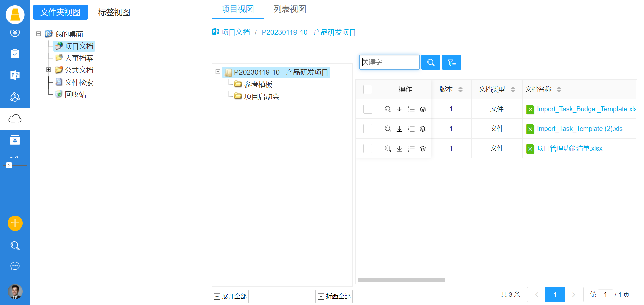The image size is (644, 305).
Task: Toggle the select-all checkbox in table header
Action: 368,90
